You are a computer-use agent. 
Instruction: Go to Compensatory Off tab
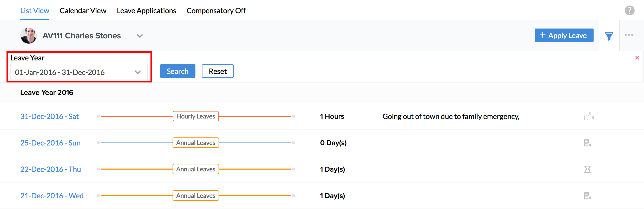(x=216, y=11)
